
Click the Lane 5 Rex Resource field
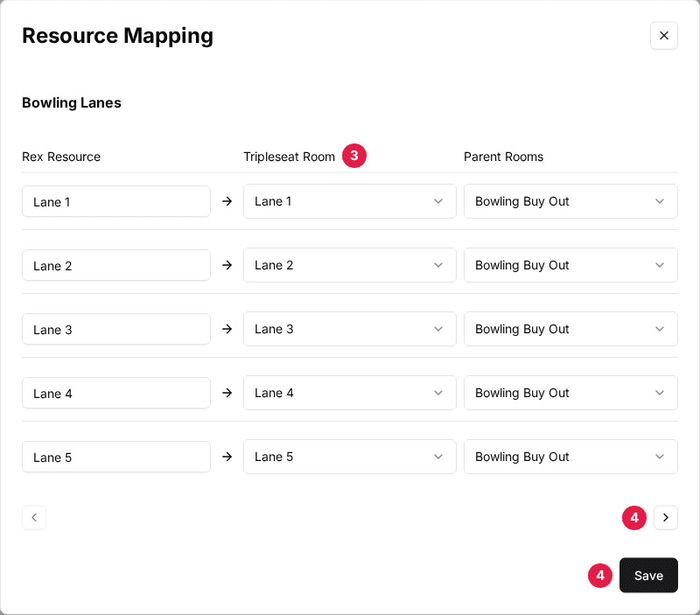click(x=116, y=457)
